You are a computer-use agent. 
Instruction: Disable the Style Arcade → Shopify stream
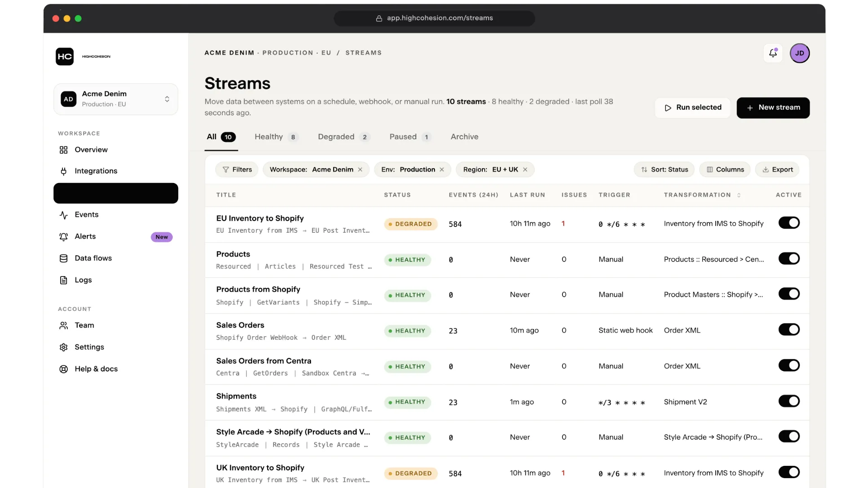(x=789, y=436)
